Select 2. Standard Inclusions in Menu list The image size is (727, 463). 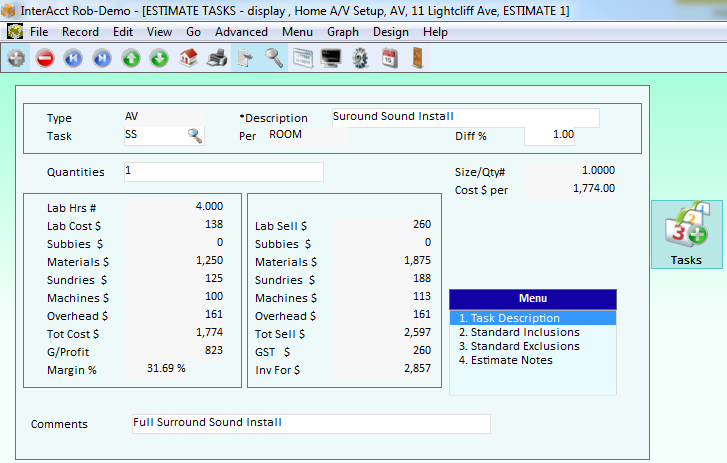coord(533,332)
